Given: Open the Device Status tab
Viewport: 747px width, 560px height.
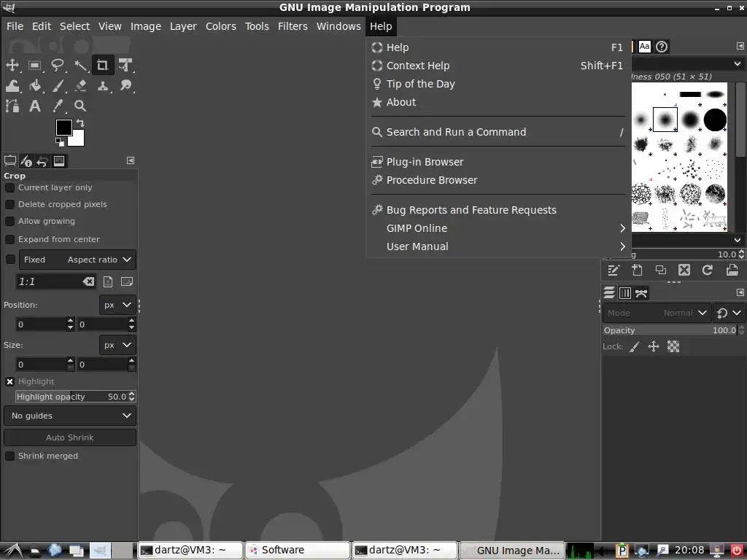Looking at the screenshot, I should 27,161.
